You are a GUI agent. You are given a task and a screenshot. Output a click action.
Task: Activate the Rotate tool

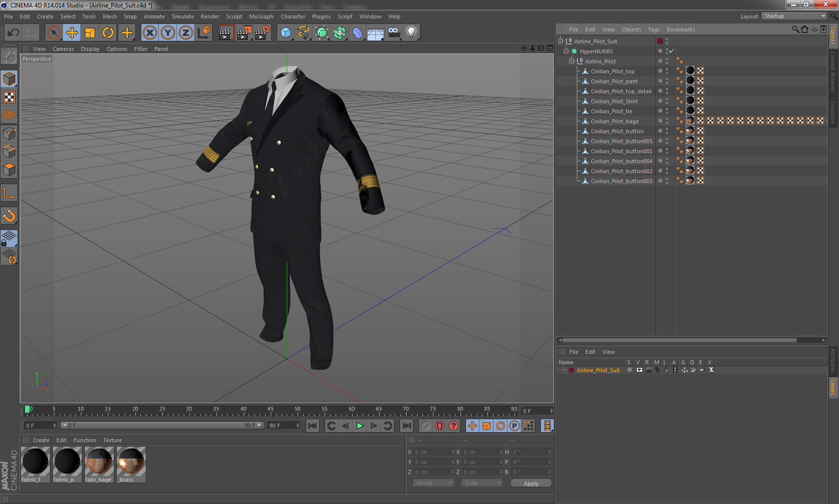[x=108, y=33]
